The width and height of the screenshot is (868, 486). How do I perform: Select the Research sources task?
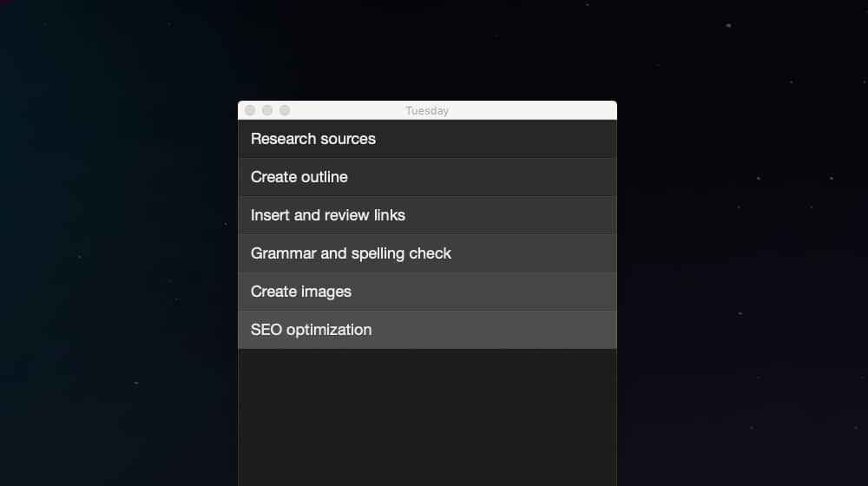tap(427, 139)
